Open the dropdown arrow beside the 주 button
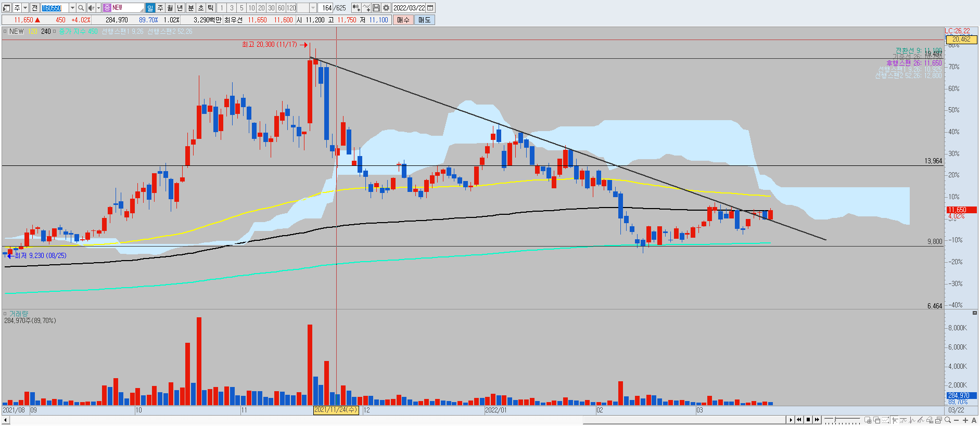This screenshot has height=426, width=980. pyautogui.click(x=24, y=8)
